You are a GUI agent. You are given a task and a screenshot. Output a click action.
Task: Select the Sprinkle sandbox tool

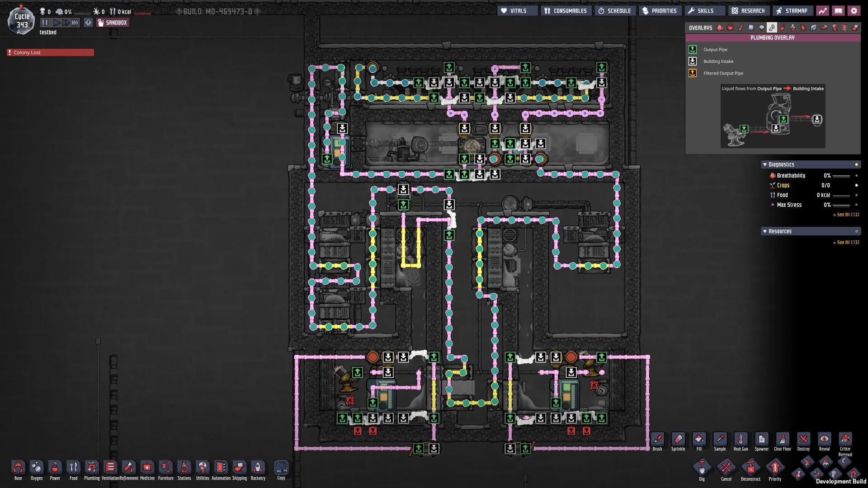pos(678,440)
